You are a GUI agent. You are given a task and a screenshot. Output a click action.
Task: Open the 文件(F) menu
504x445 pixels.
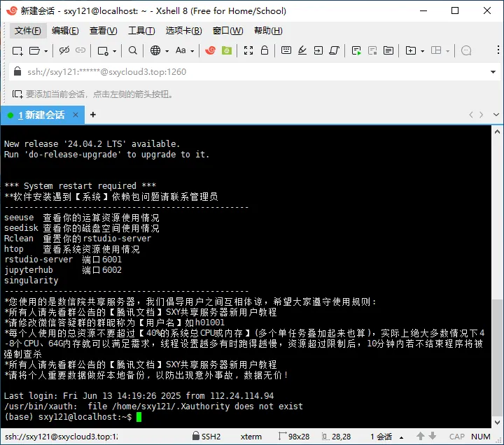(28, 31)
